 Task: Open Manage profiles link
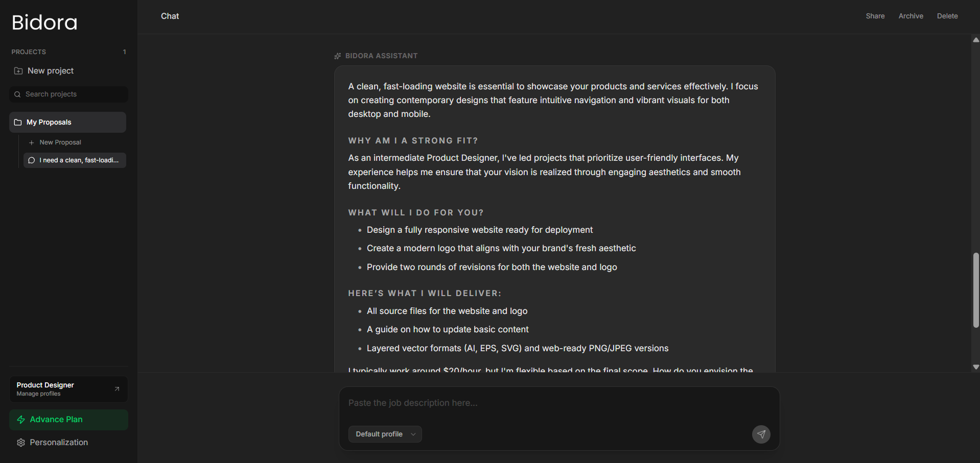[x=38, y=394]
